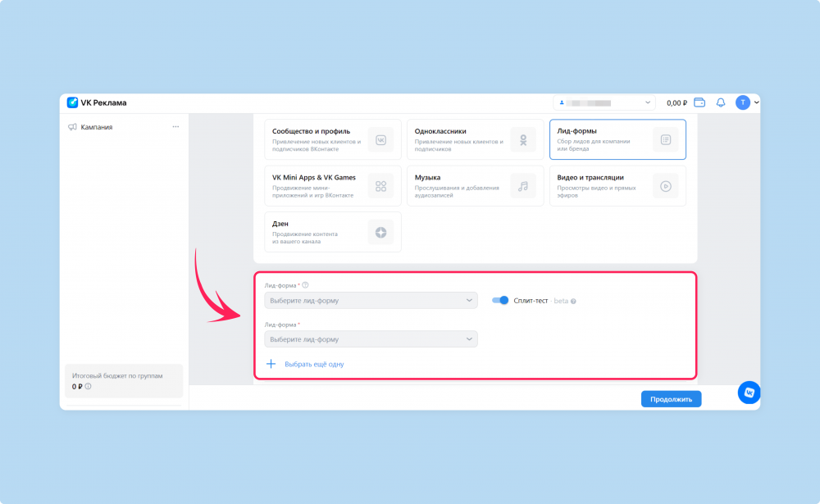Image resolution: width=820 pixels, height=504 pixels.
Task: Select the Музыка objective title
Action: coord(427,177)
